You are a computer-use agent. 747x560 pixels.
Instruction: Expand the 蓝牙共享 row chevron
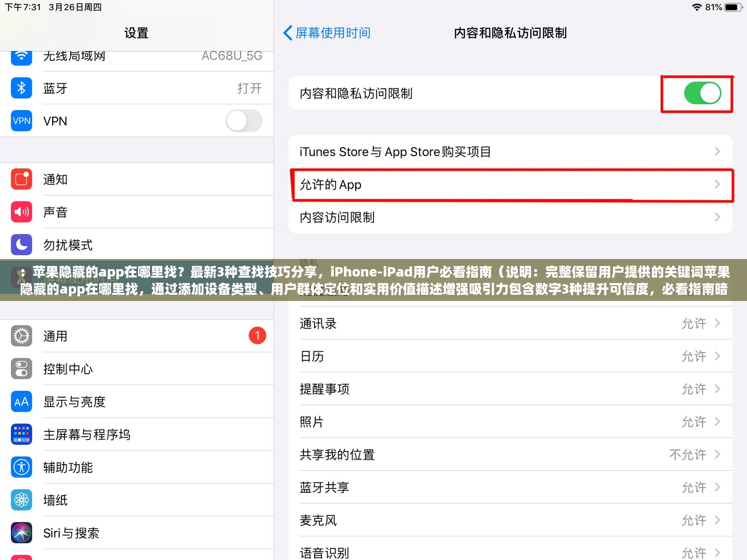click(717, 487)
